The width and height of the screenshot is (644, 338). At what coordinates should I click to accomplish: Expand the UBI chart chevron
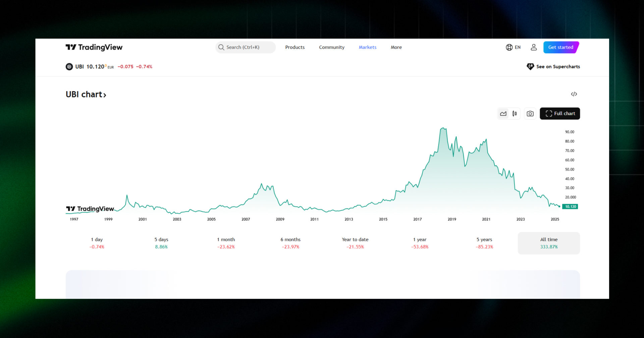(105, 95)
